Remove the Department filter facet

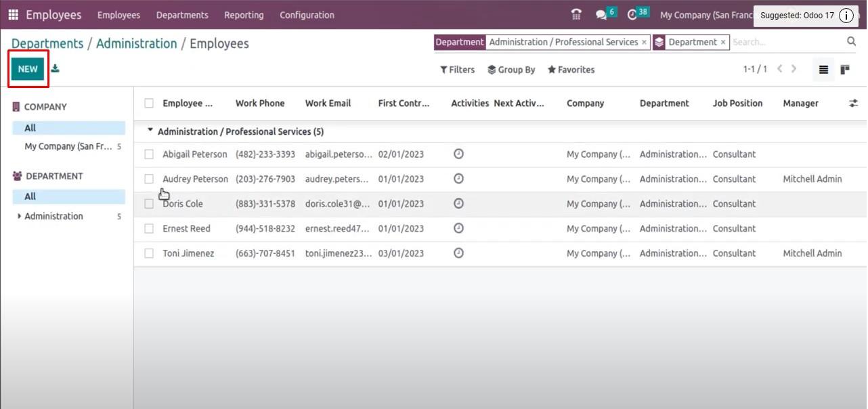click(644, 42)
